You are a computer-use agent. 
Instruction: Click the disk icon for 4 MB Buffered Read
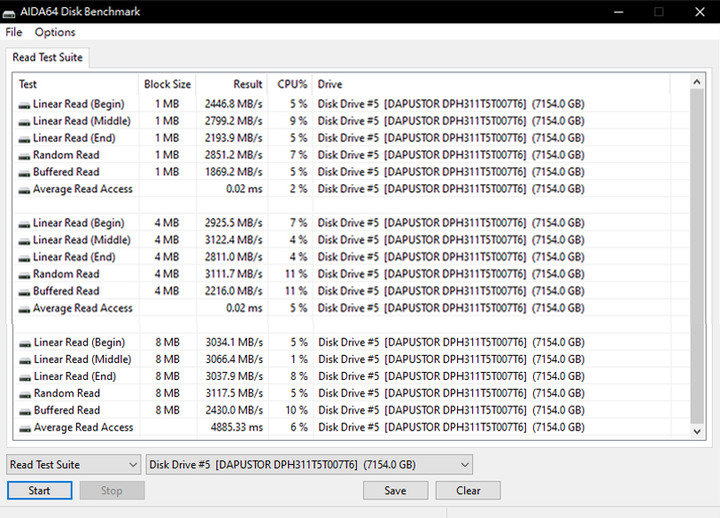(24, 293)
